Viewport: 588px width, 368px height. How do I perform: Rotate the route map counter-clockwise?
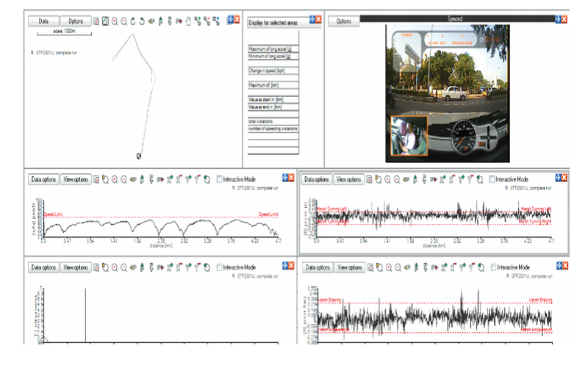[x=142, y=21]
